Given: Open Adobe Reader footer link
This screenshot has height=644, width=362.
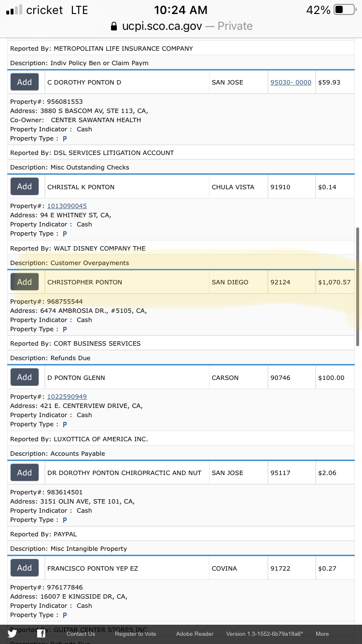Looking at the screenshot, I should [195, 634].
